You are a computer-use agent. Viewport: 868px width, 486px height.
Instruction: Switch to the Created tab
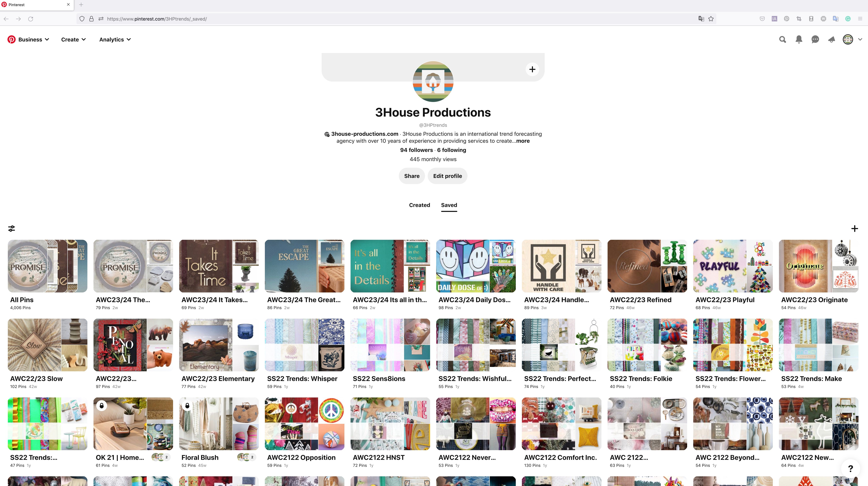click(420, 205)
